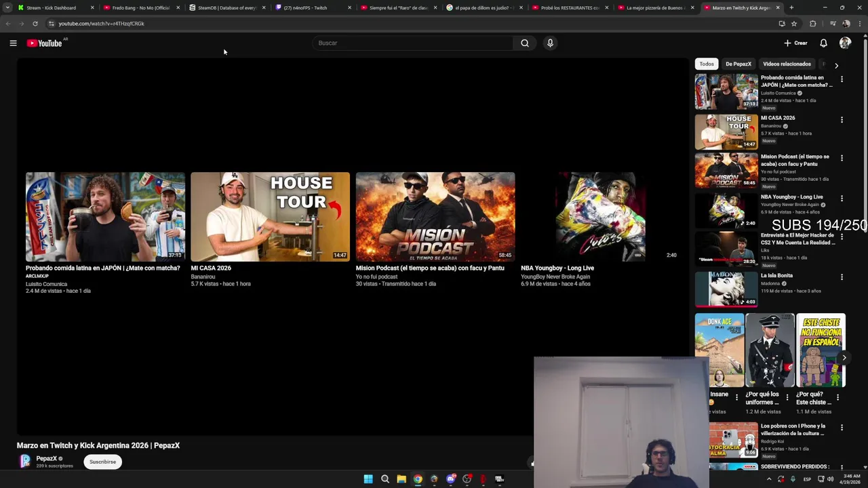Open options for Probando comida latina sidebar video
Viewport: 868px width, 488px height.
[x=842, y=79]
